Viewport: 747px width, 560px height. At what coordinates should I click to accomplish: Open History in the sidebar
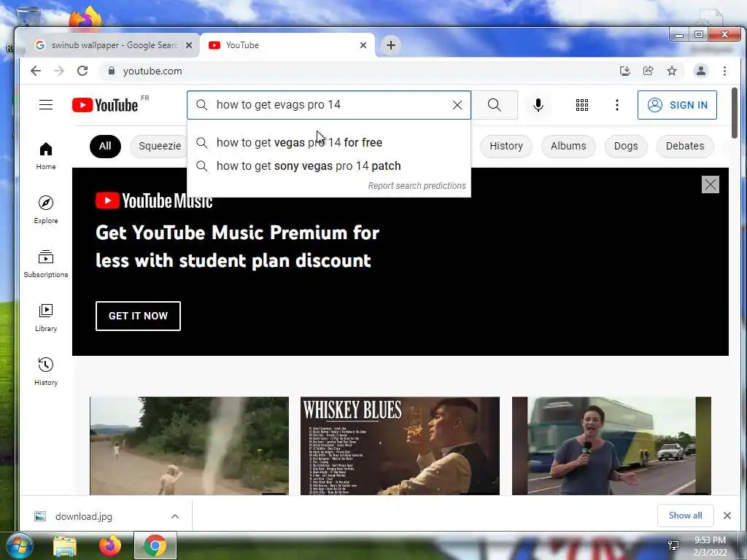point(46,371)
